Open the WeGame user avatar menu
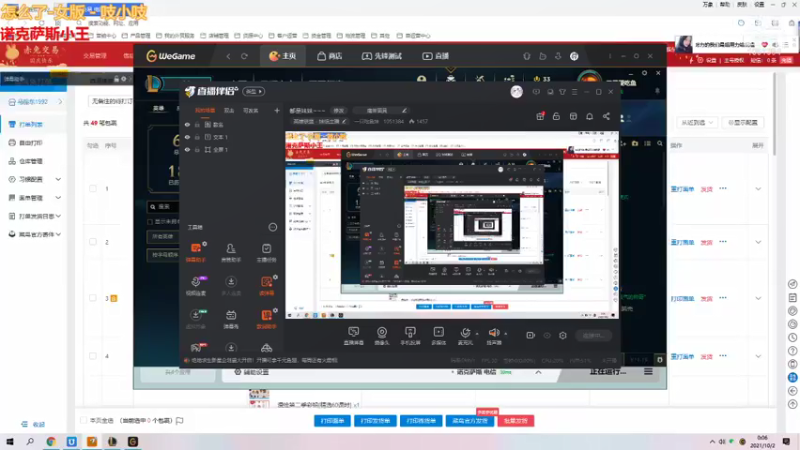800x450 pixels. click(574, 56)
